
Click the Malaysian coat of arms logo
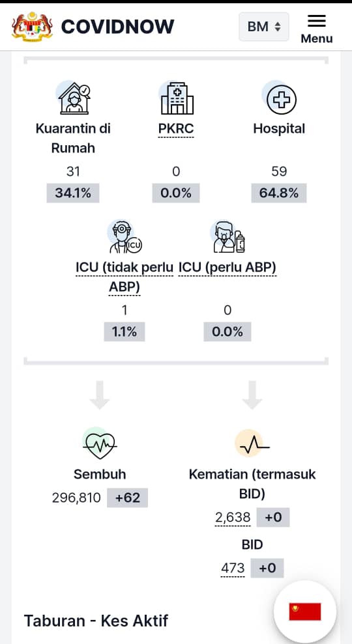[32, 27]
